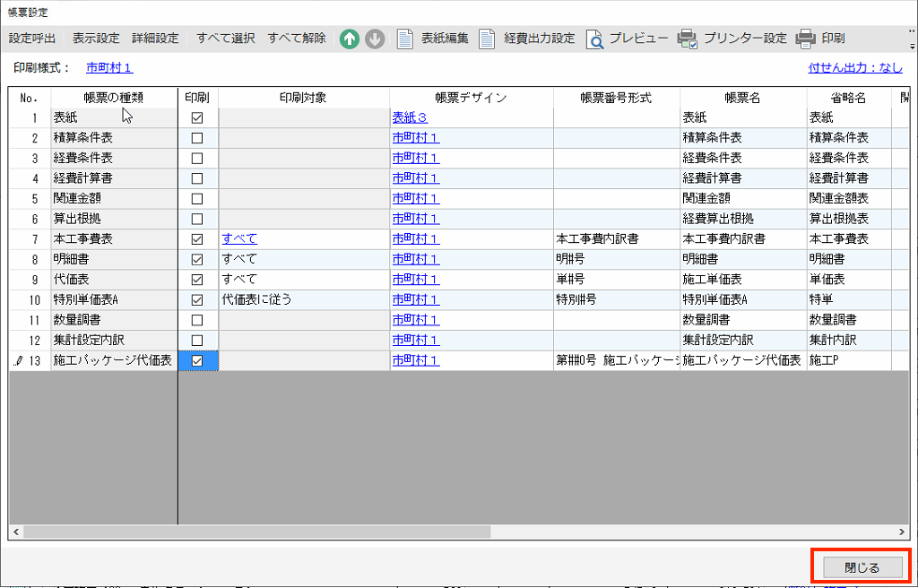Click the 帳票の種類 column header
The image size is (918, 588).
coord(114,99)
